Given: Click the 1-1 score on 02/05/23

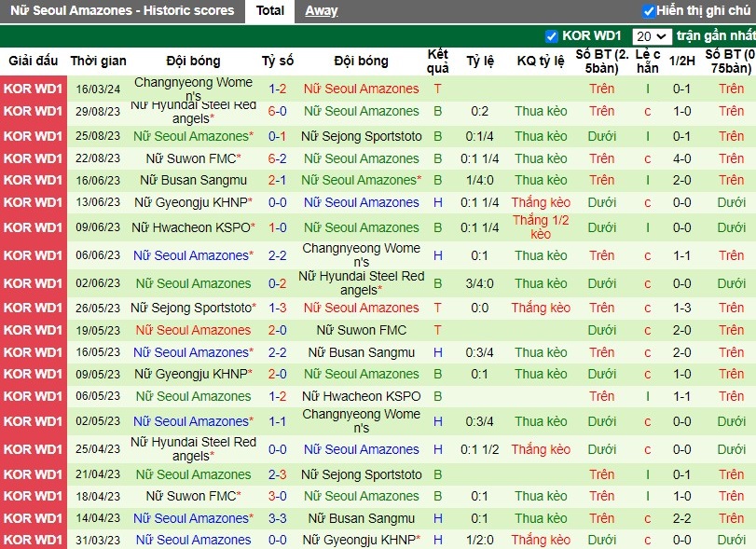Looking at the screenshot, I should 277,421.
